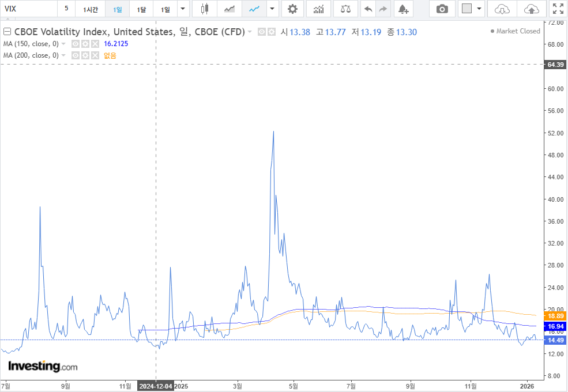Click the 14.49 last price axis label
The image size is (568, 392).
tap(555, 340)
